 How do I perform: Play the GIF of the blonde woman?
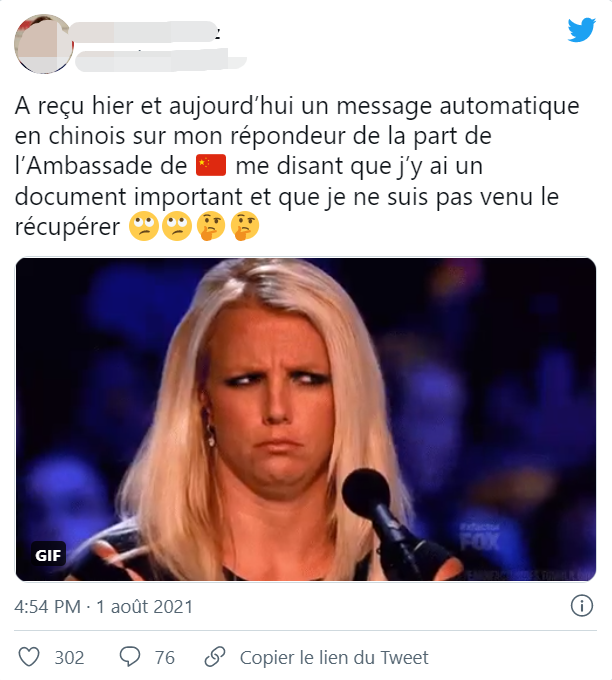(306, 419)
